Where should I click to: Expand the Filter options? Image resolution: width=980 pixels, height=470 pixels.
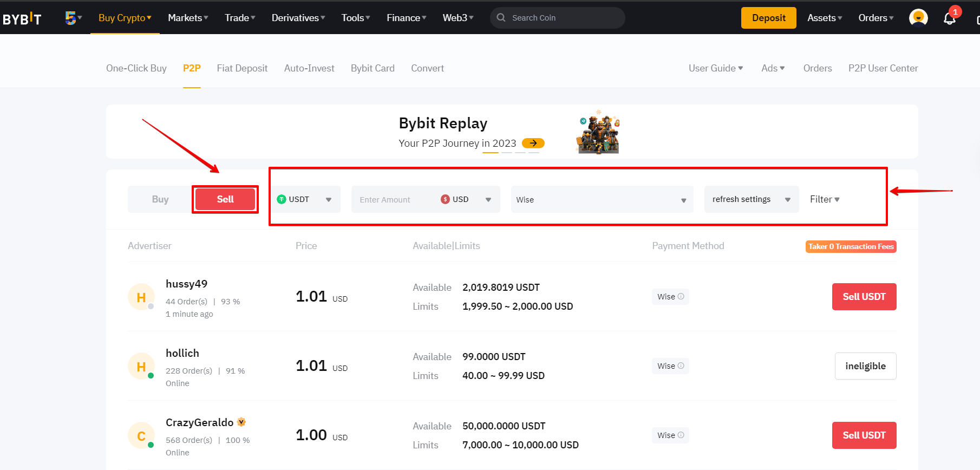pyautogui.click(x=825, y=199)
